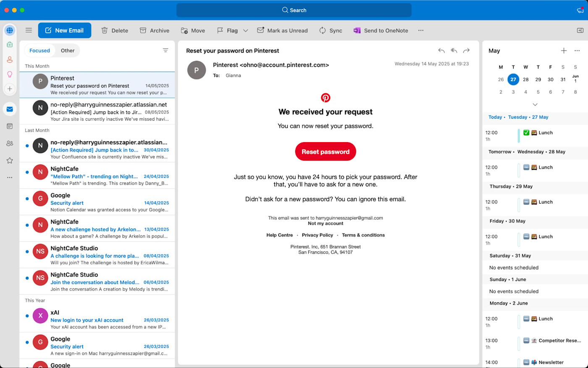Viewport: 588px width, 368px height.
Task: Click the Pinterest sender avatar in email header
Action: click(x=197, y=70)
